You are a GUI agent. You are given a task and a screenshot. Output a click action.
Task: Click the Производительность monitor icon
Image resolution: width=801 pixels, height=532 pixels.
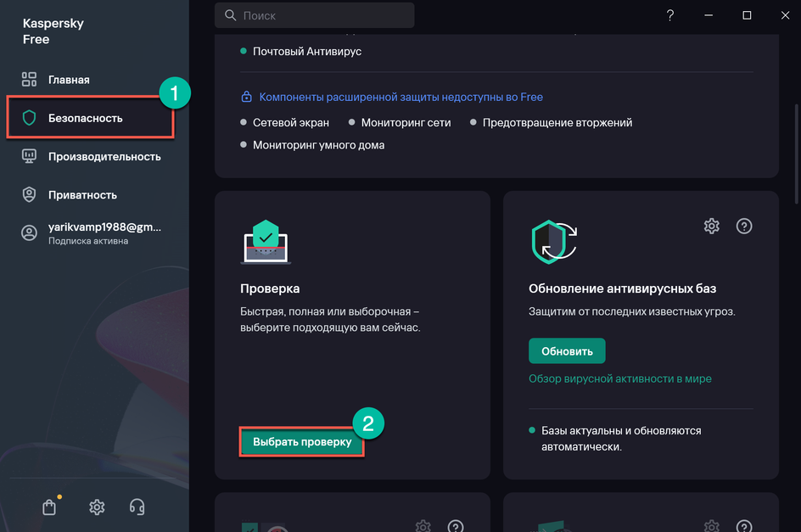pyautogui.click(x=29, y=156)
